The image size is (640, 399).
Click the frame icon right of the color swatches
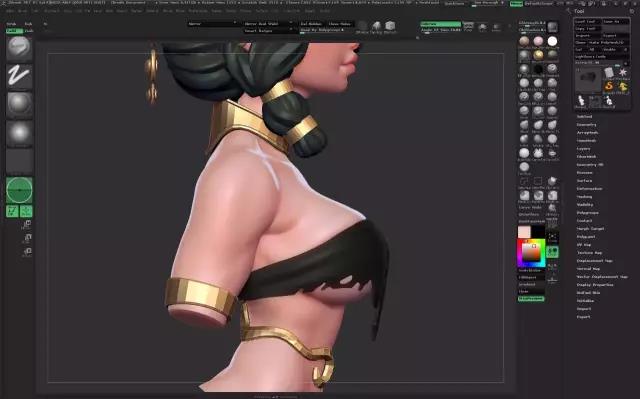pos(552,237)
